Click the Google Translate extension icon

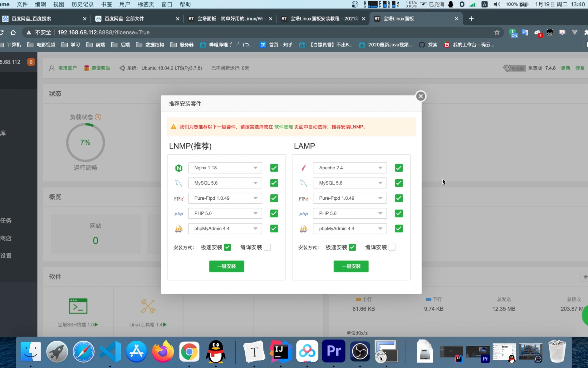(x=525, y=32)
